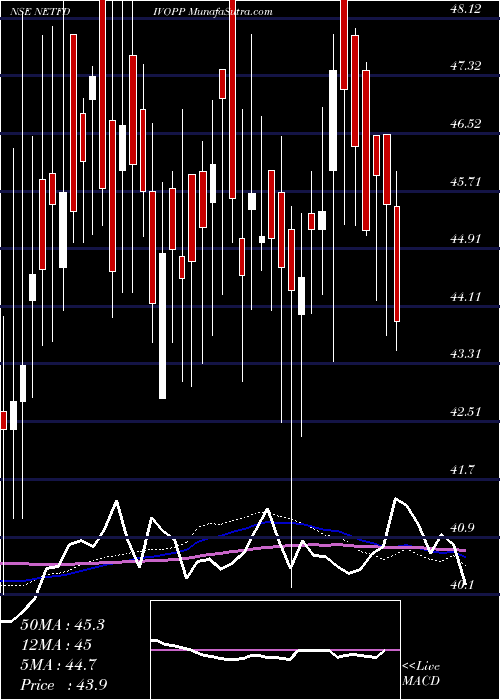Click the NSE NETFD ticker label
Screen dimensions: 500x700
pyautogui.click(x=40, y=12)
